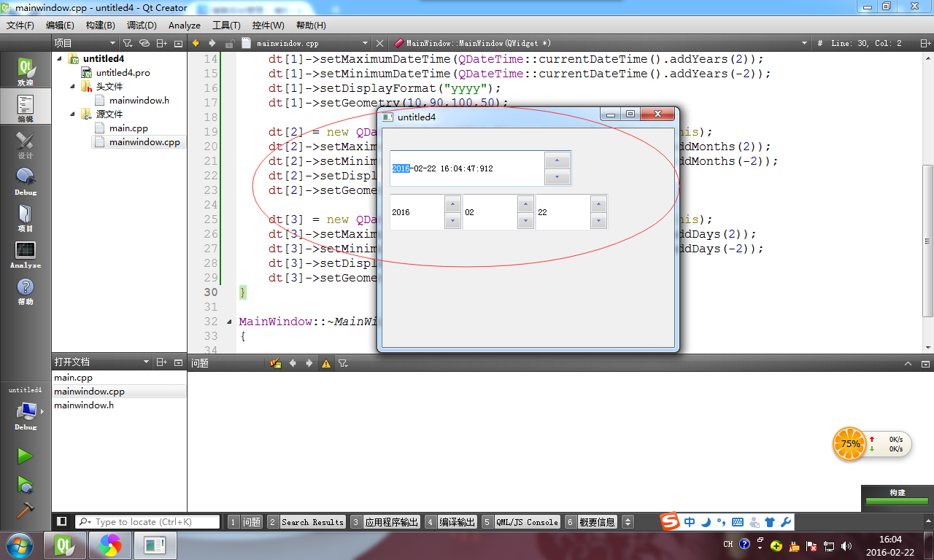
Task: Start debugging with the bug run button
Action: coord(26,483)
